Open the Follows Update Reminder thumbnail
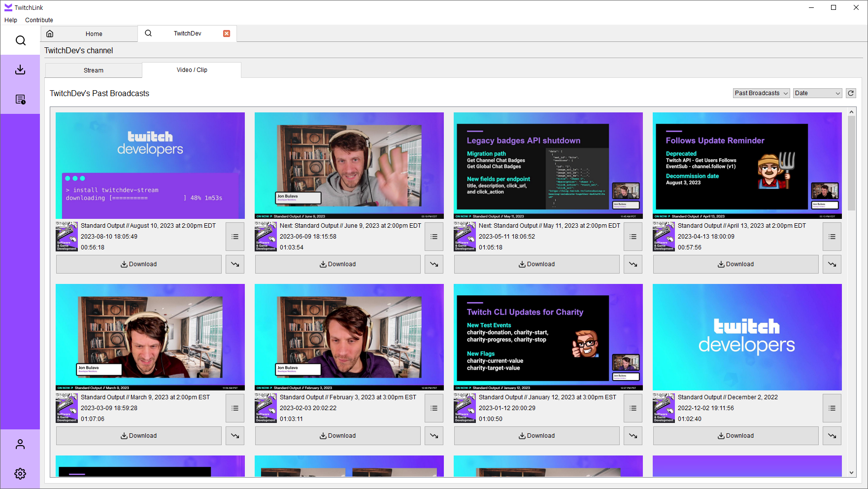Screen dimensions: 868x489 point(747,166)
